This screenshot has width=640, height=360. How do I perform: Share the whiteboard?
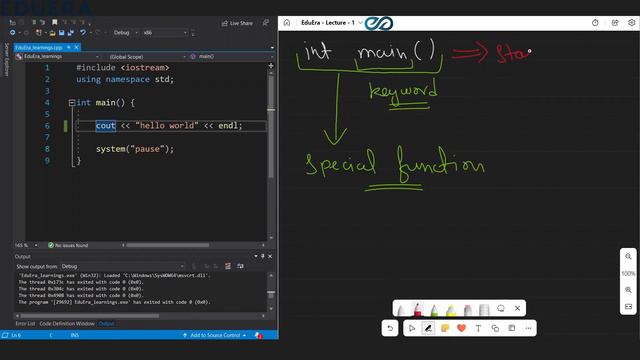pyautogui.click(x=615, y=23)
